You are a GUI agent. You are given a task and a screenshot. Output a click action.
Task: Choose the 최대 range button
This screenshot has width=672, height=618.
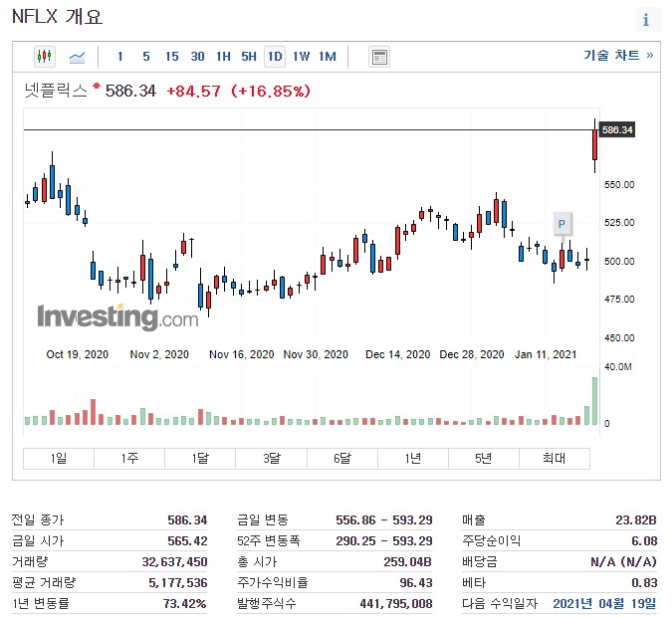(x=555, y=458)
